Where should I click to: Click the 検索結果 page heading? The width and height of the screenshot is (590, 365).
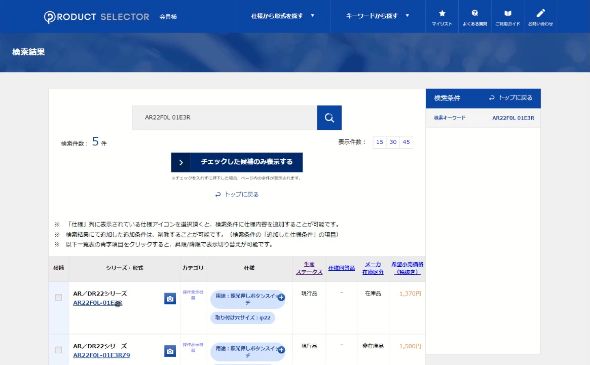[x=29, y=52]
